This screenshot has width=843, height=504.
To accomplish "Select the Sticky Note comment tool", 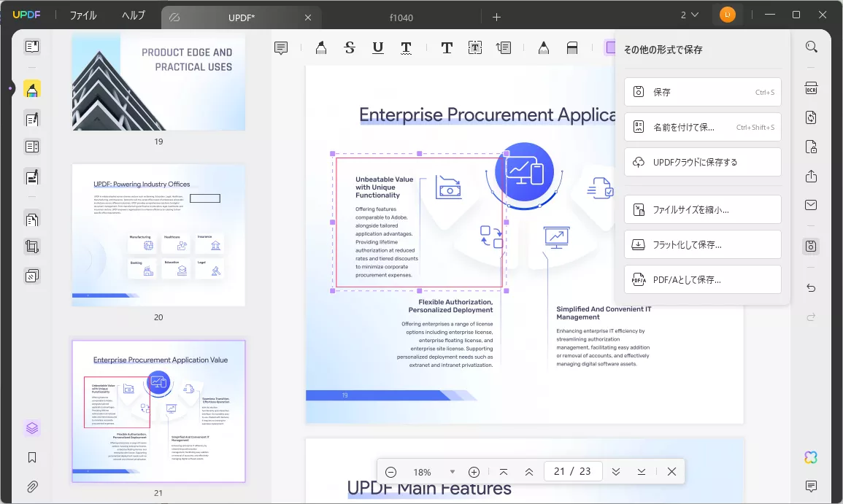I will (281, 48).
